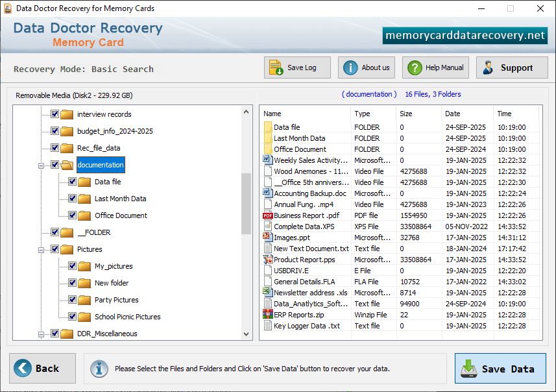Open the memorycarddatarecovery.net link

[x=465, y=36]
